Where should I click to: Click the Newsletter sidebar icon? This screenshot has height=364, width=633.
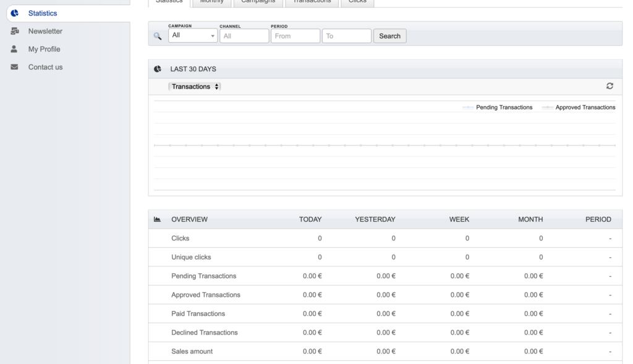14,31
